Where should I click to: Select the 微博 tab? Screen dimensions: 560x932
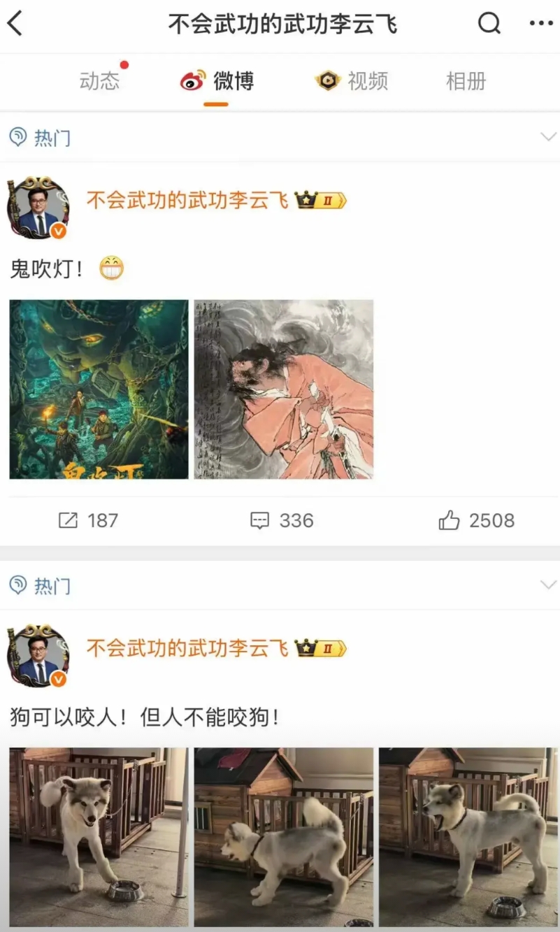tap(217, 81)
